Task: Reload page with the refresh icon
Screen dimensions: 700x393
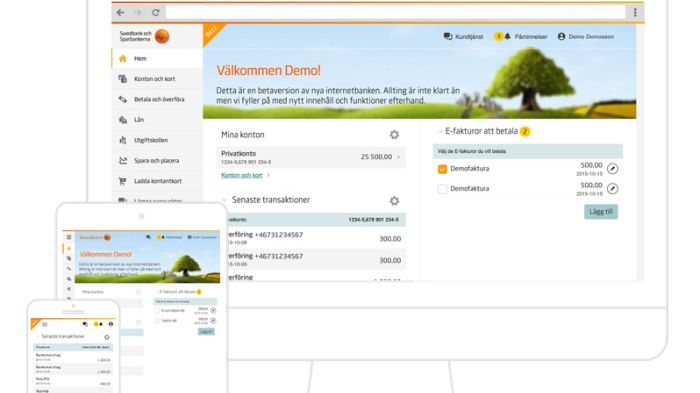Action: [x=156, y=13]
